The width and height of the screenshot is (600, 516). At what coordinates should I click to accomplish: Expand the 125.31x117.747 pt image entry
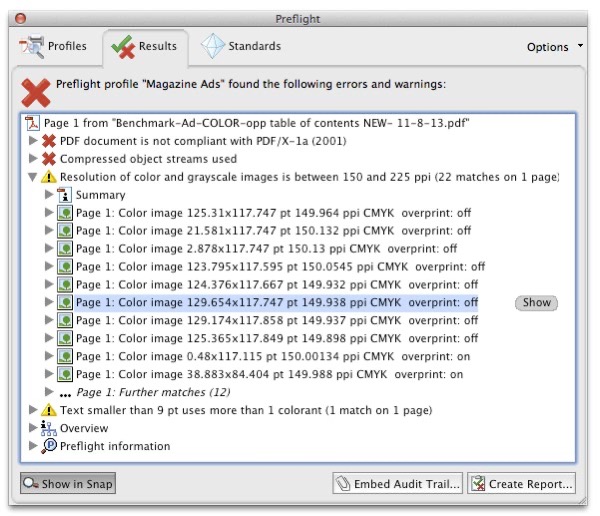tap(49, 212)
